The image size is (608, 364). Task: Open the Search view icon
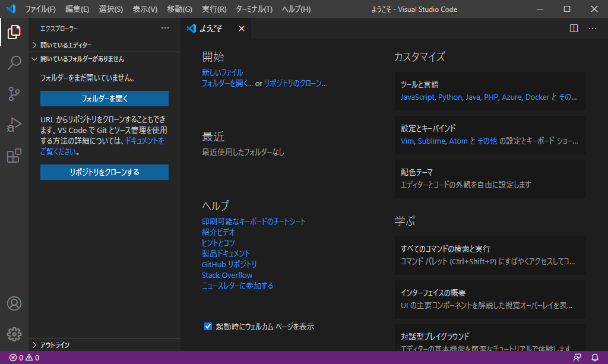[14, 62]
